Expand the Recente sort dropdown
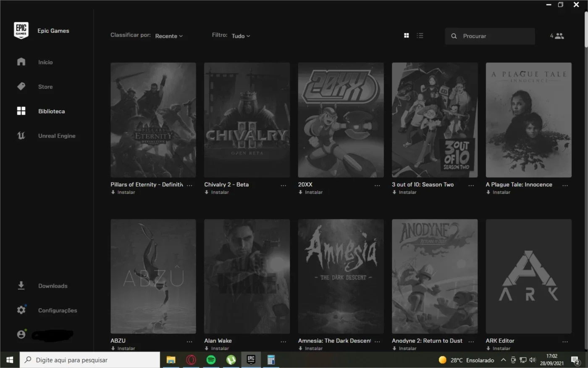This screenshot has width=588, height=368. (x=169, y=36)
